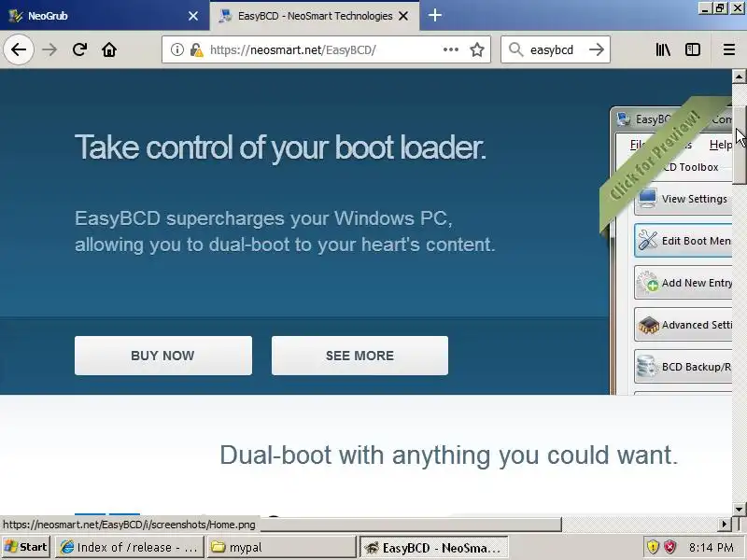This screenshot has width=747, height=560.
Task: Click the vertical scrollbar thumb
Action: [740, 146]
